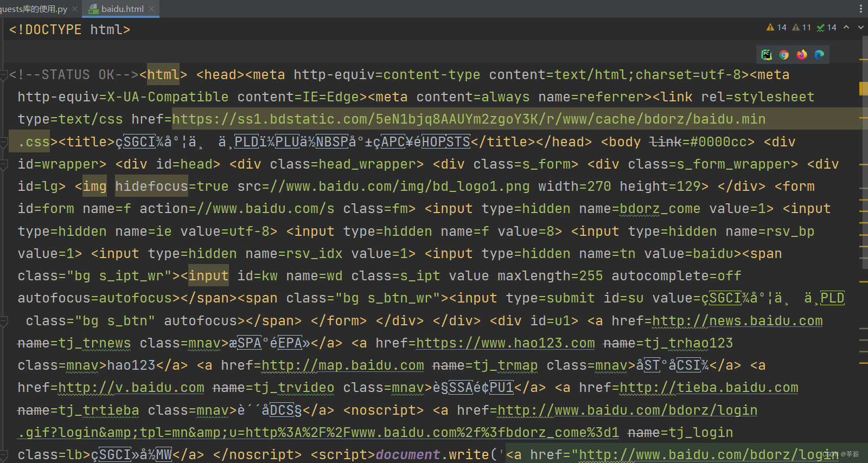Viewport: 868px width, 463px height.
Task: Click the highlighted hidefocus attribute
Action: point(151,187)
